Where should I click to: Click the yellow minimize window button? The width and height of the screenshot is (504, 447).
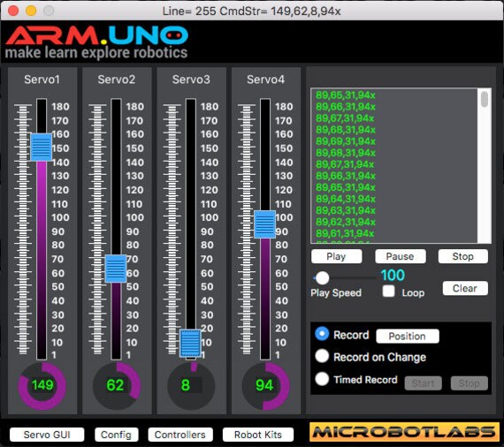tap(31, 11)
